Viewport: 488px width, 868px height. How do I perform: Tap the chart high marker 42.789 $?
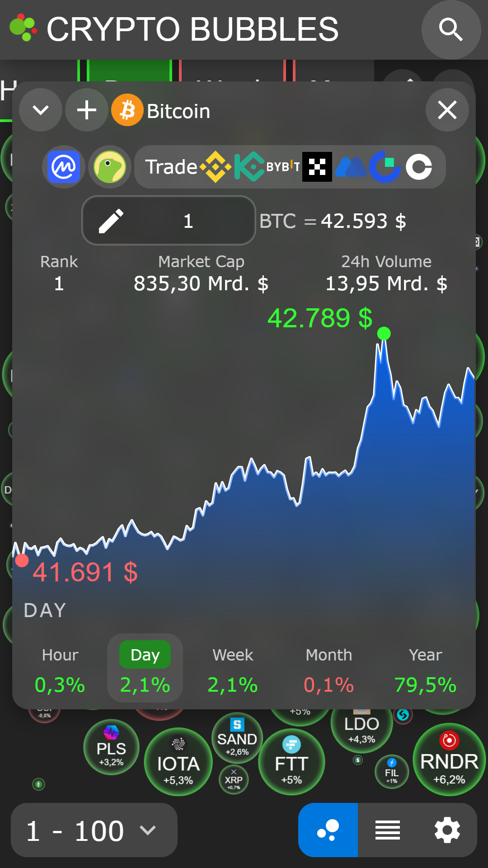click(x=384, y=334)
